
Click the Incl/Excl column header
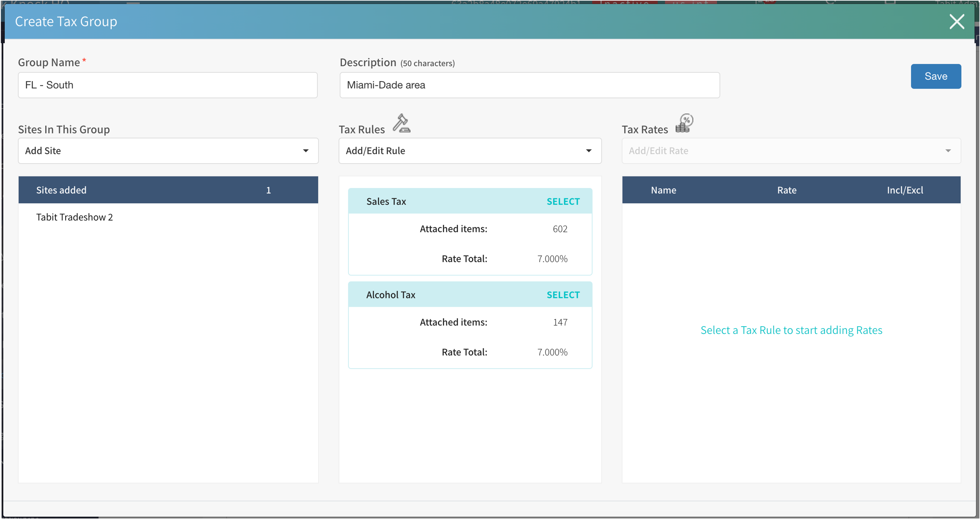click(905, 190)
